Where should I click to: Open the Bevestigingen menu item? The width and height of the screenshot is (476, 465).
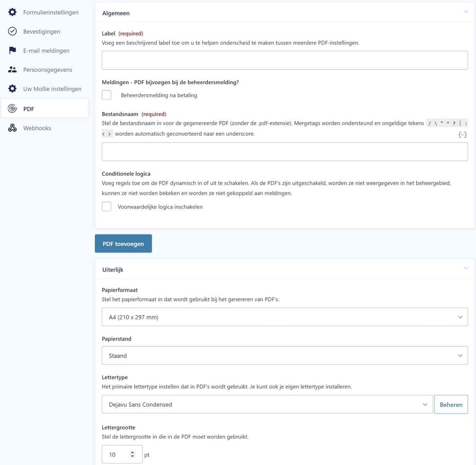pos(42,32)
